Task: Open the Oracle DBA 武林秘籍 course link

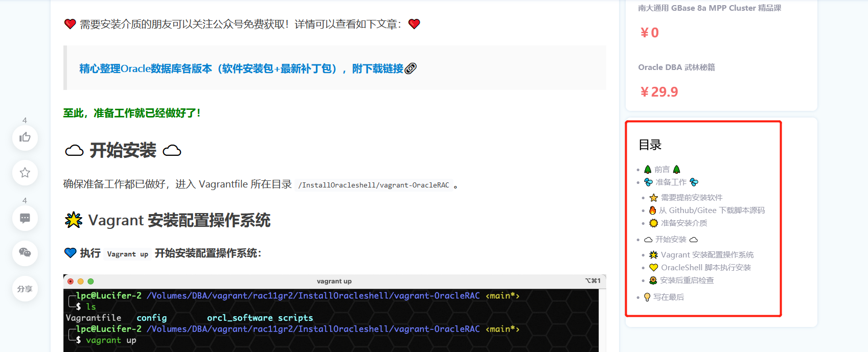Action: pos(676,67)
